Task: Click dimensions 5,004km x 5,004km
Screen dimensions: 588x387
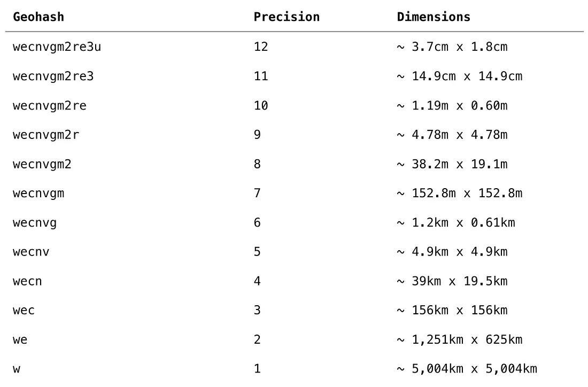Action: pyautogui.click(x=467, y=369)
